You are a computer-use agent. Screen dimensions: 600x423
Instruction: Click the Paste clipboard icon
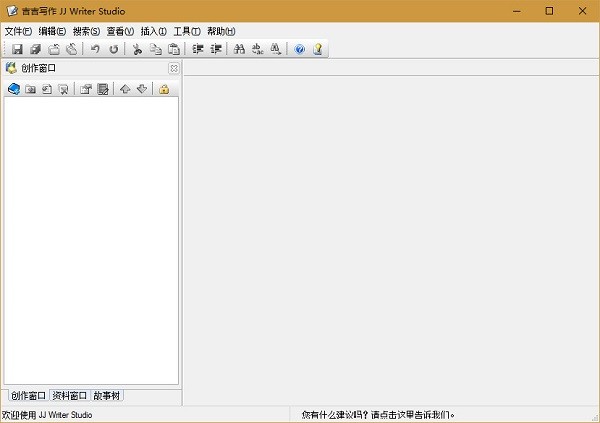tap(173, 49)
